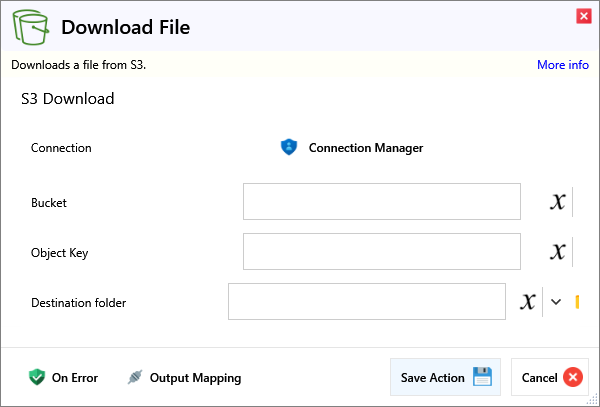Focus the Destination folder text field
600x407 pixels.
(366, 302)
